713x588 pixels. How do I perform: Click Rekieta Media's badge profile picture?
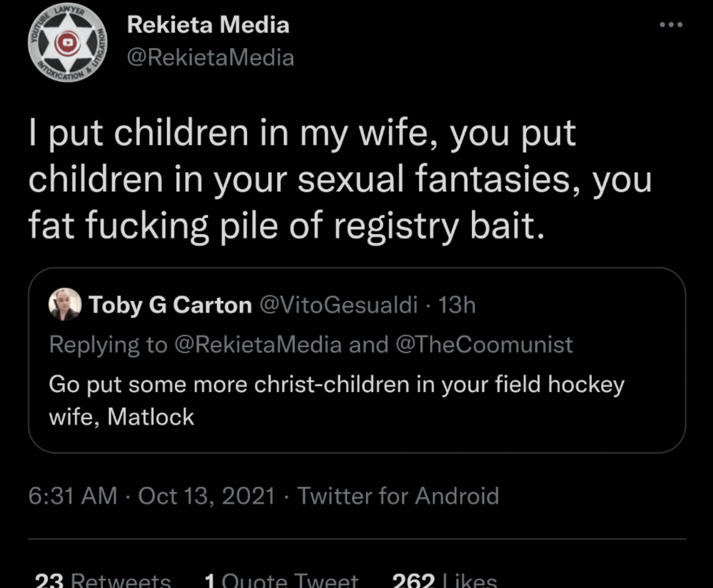(x=68, y=43)
